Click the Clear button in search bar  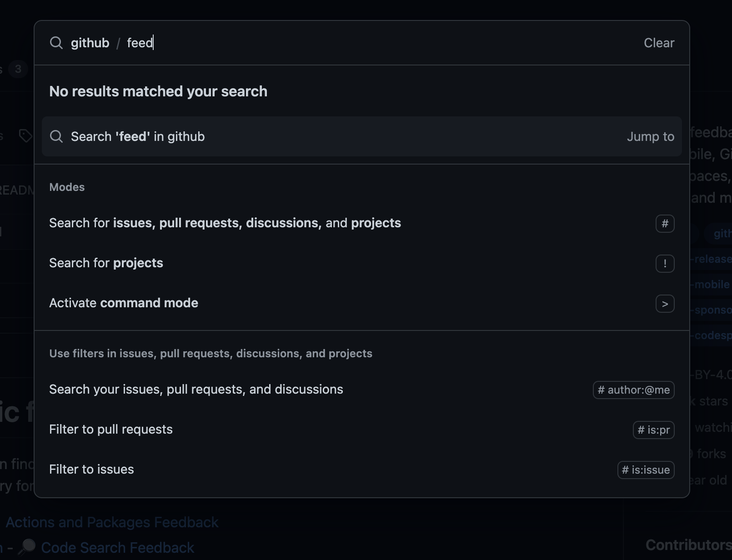659,43
